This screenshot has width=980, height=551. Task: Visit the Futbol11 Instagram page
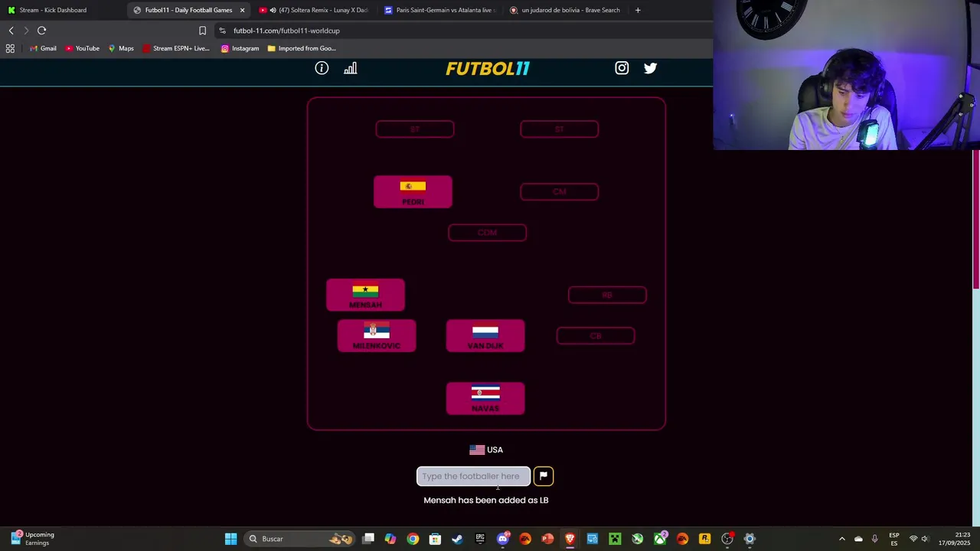622,68
